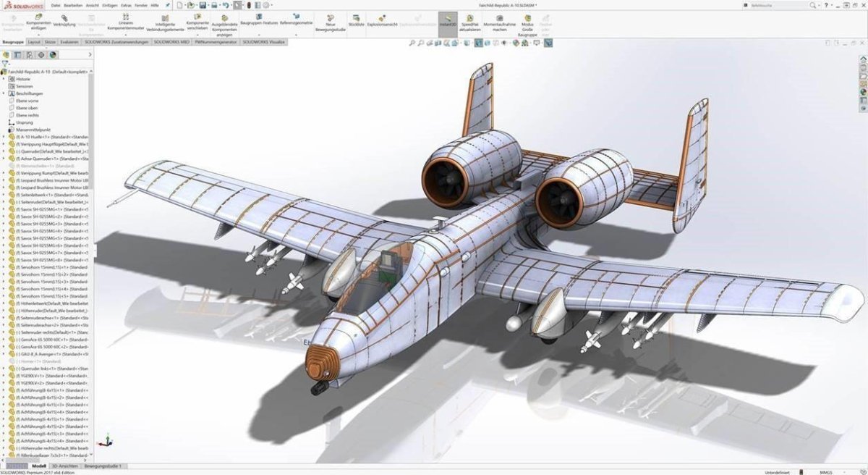Open the PropertyManager panel tab
This screenshot has height=475, width=868.
click(18, 54)
